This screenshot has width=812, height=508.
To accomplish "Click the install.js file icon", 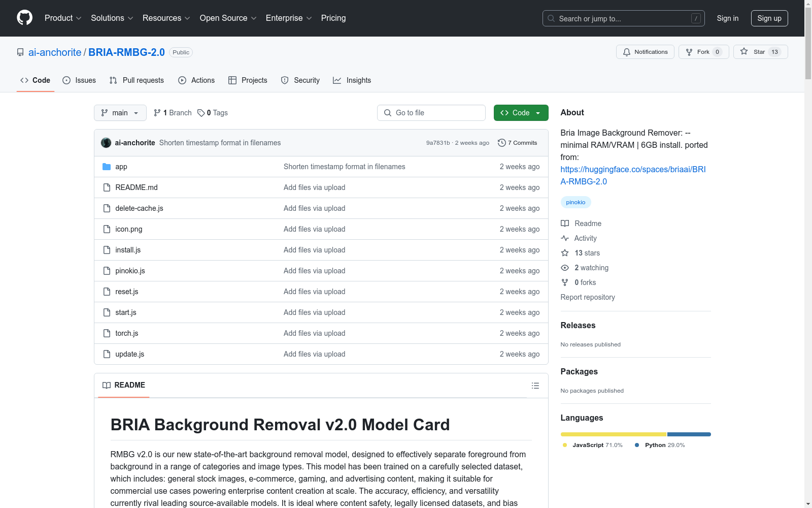I will click(107, 250).
